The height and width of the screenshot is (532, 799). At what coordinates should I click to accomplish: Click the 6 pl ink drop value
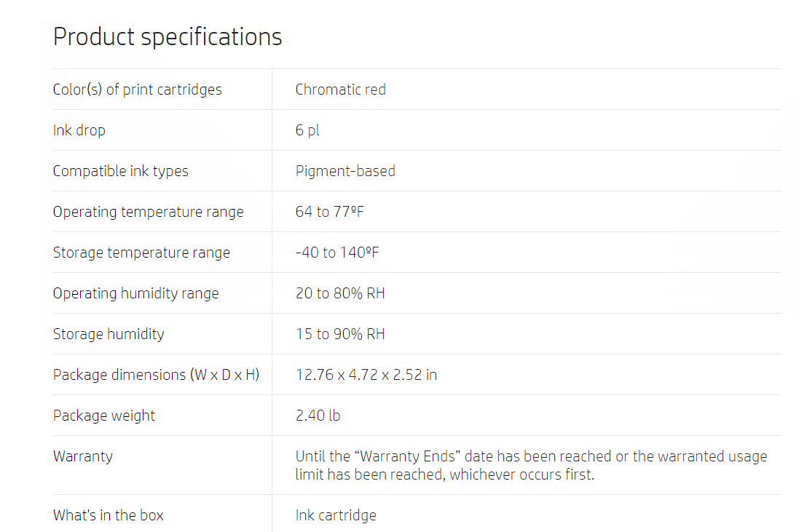coord(307,130)
